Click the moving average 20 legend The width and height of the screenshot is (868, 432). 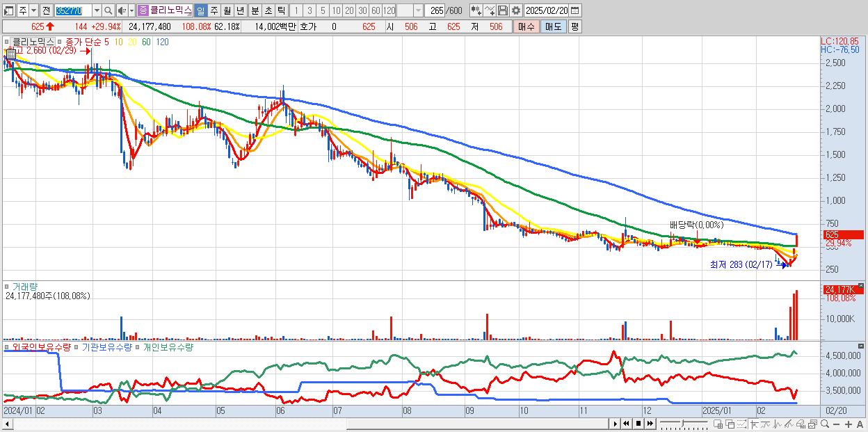pos(132,42)
